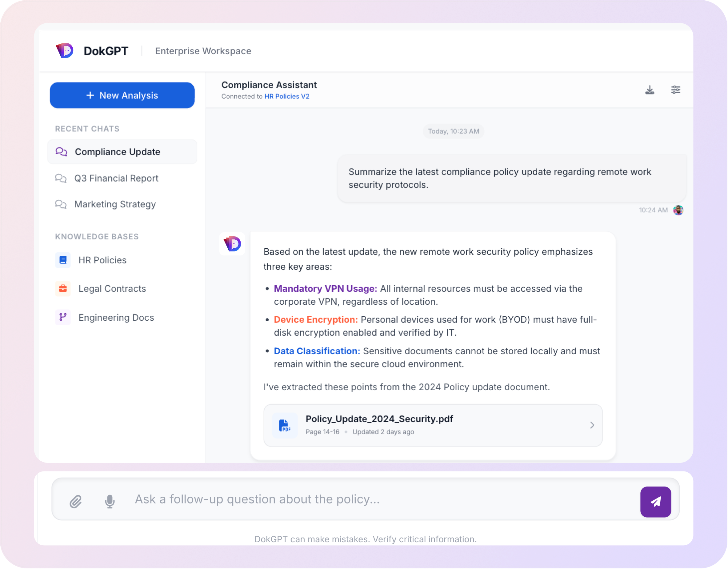The width and height of the screenshot is (728, 569).
Task: Expand the Policy_Update_2024_Security.pdf chevron
Action: (592, 425)
